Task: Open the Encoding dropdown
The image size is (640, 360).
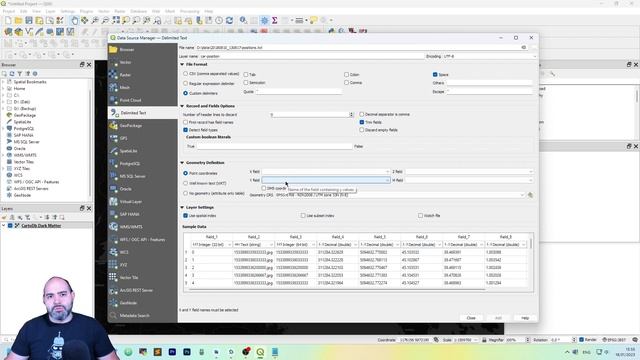Action: [490, 56]
